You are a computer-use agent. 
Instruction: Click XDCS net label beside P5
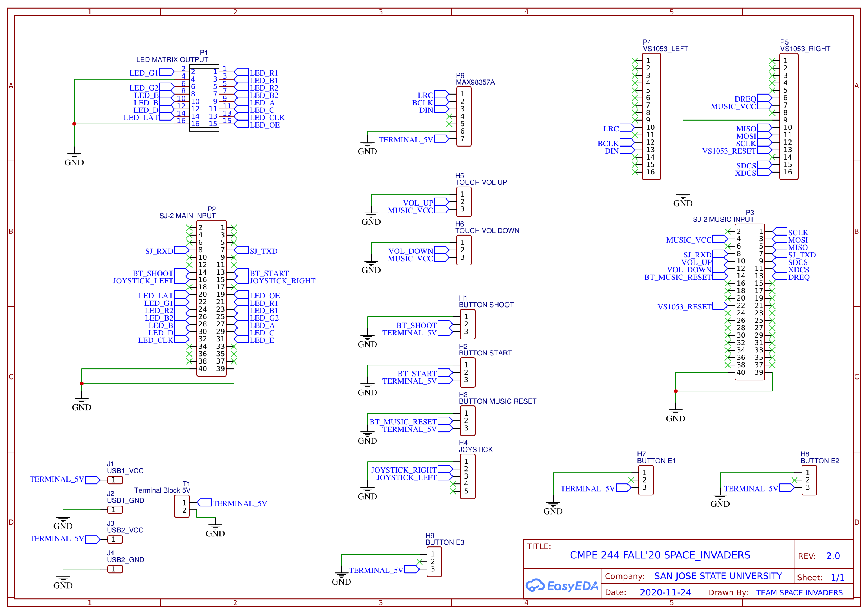coord(745,173)
